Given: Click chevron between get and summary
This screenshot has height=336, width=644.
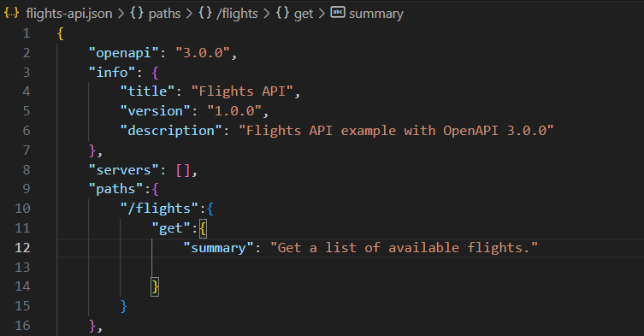Looking at the screenshot, I should tap(322, 14).
